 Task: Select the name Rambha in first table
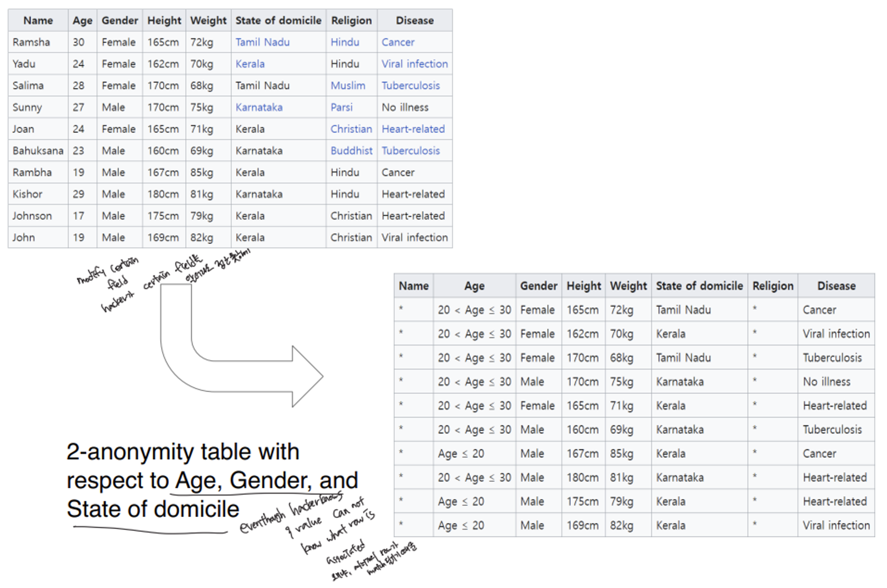[32, 172]
